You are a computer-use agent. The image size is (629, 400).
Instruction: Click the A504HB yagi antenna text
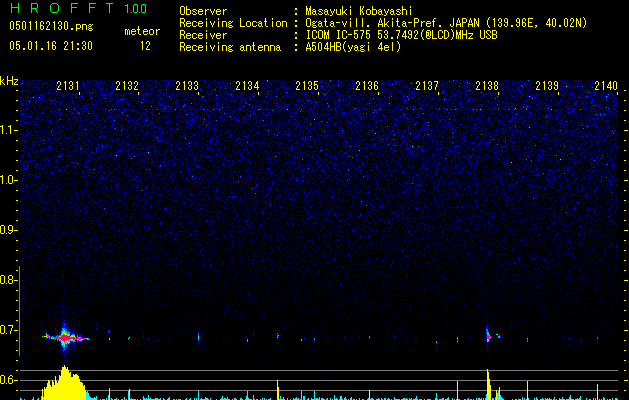(353, 47)
